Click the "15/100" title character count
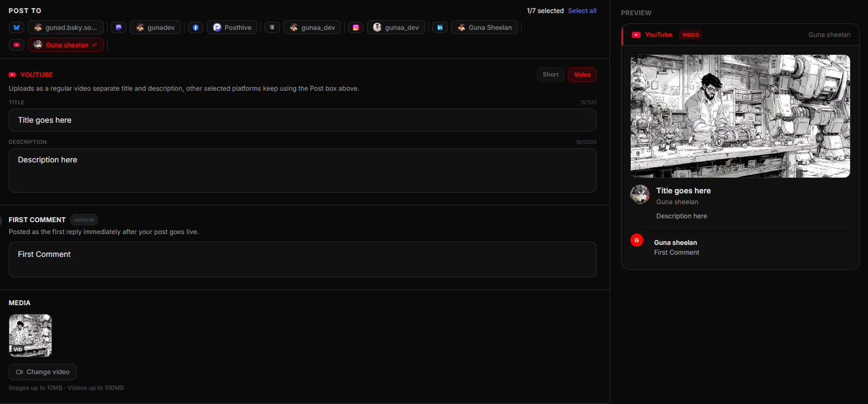Image resolution: width=868 pixels, height=404 pixels. tap(588, 103)
